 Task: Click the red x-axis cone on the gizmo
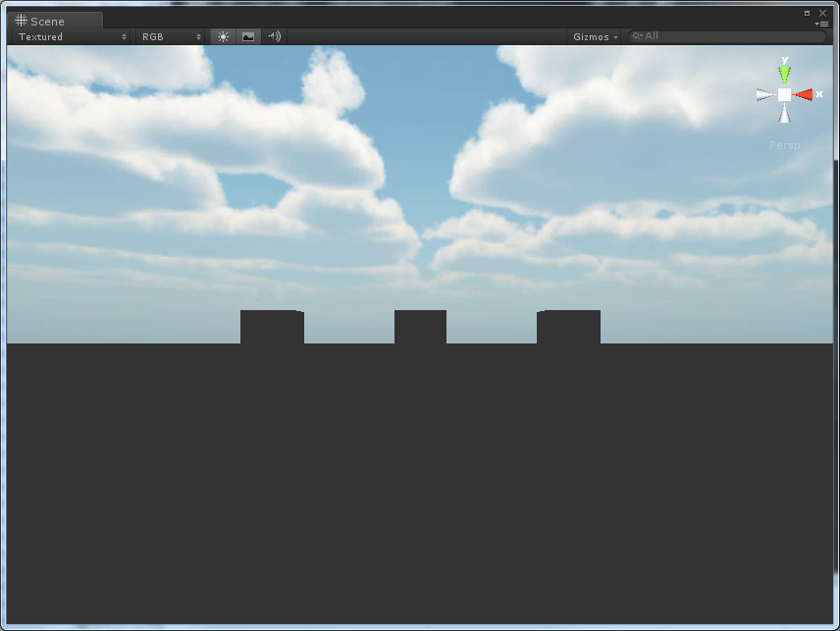(x=806, y=93)
